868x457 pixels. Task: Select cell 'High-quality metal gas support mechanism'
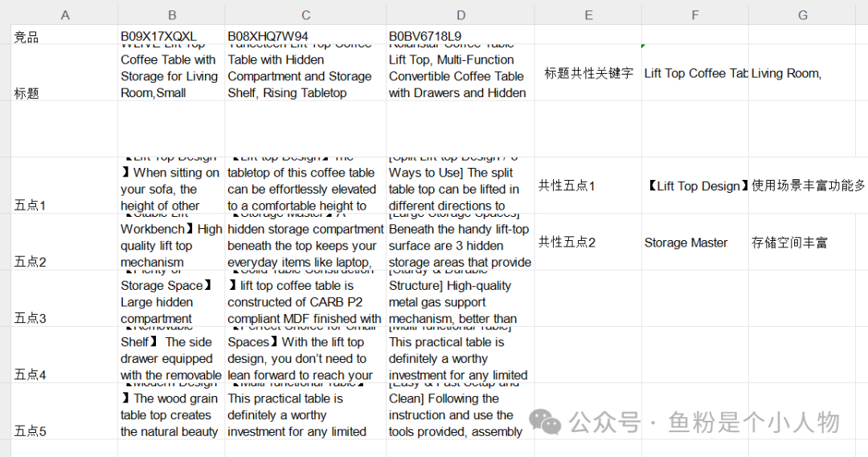pyautogui.click(x=461, y=298)
